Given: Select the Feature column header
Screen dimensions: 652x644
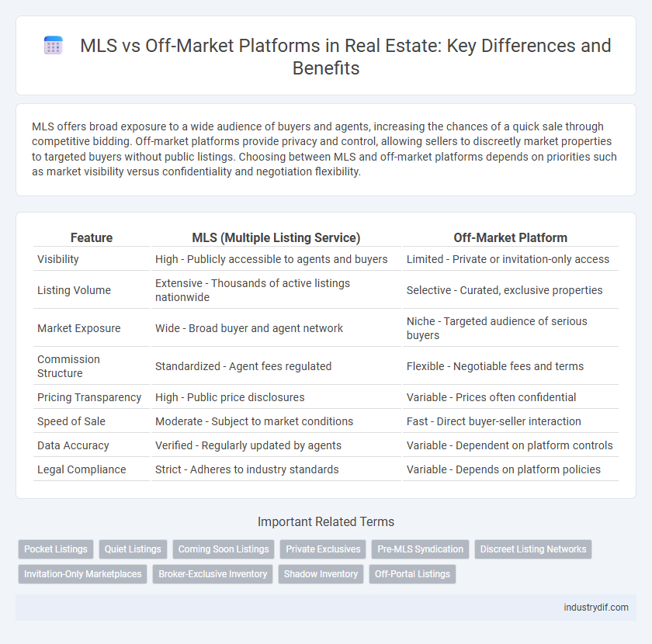Looking at the screenshot, I should 92,237.
